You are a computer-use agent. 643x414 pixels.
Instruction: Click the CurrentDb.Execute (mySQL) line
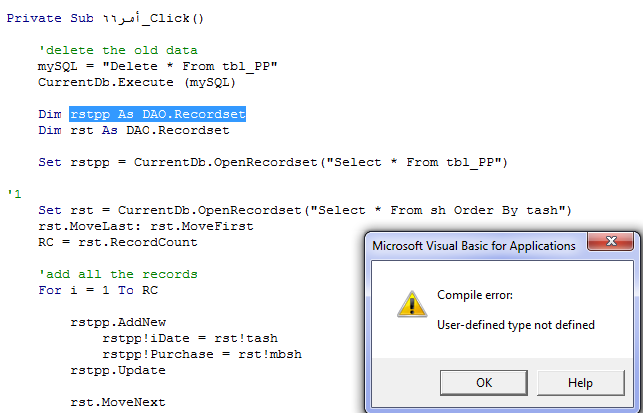[x=137, y=82]
